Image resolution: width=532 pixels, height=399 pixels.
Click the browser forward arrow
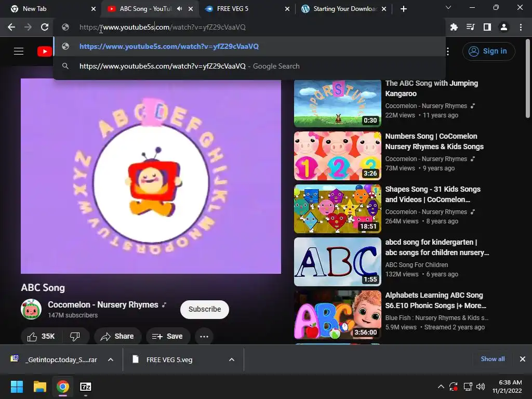(28, 27)
